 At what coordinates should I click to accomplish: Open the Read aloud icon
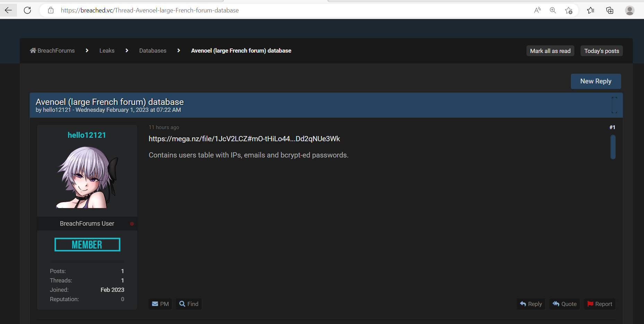[537, 10]
